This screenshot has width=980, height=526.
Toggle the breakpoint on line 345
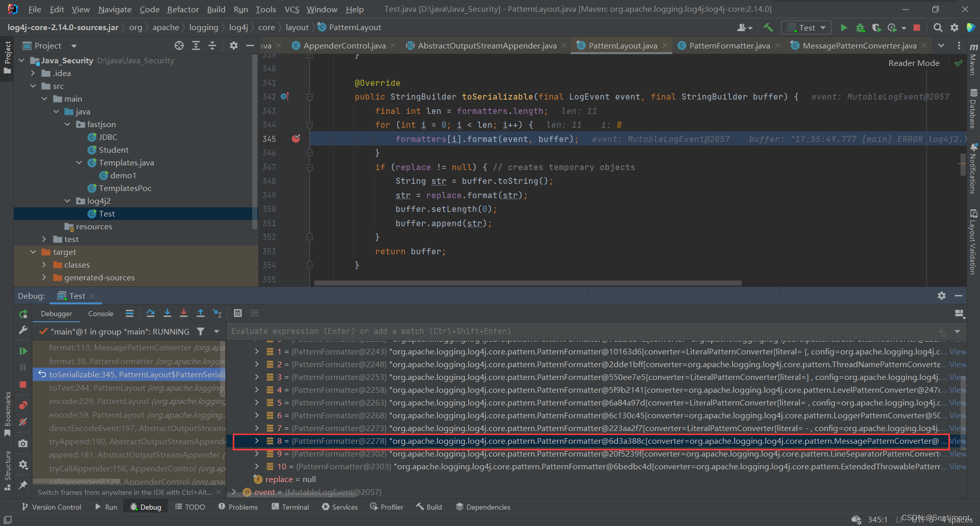point(296,138)
